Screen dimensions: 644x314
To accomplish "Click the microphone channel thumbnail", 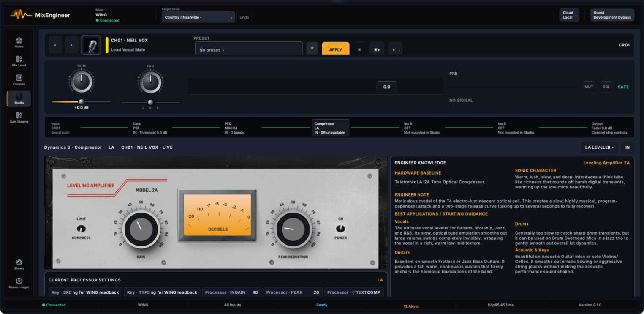I will 91,45.
